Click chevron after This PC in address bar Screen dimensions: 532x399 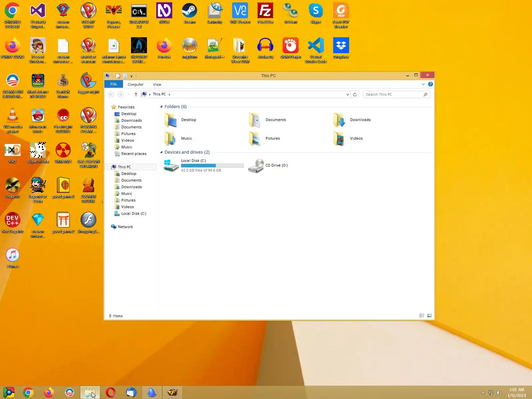click(x=169, y=94)
